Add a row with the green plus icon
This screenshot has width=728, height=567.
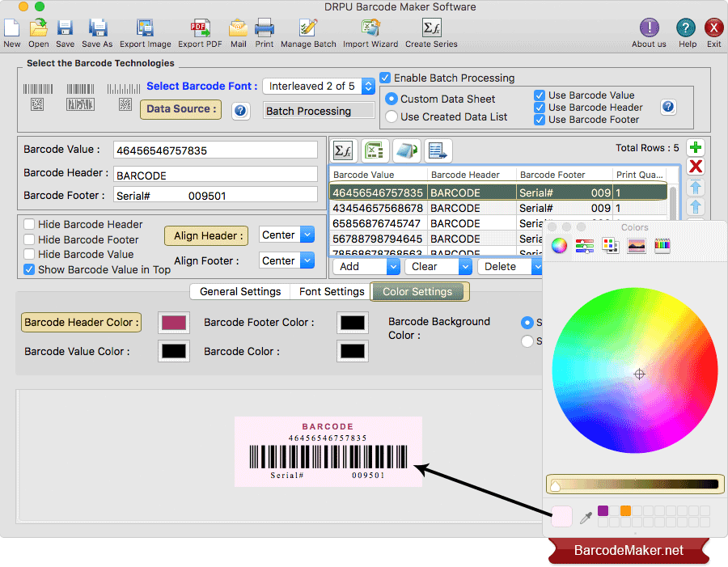click(x=695, y=148)
